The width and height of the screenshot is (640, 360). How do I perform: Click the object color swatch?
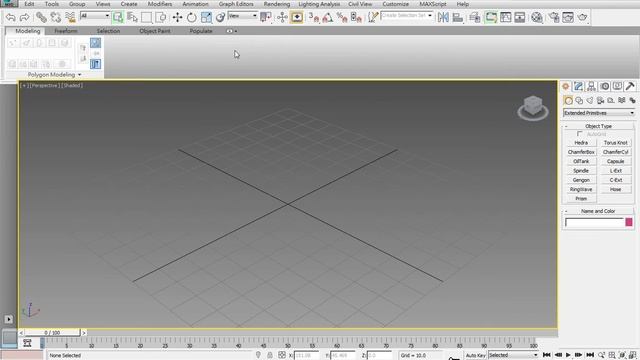[x=629, y=222]
